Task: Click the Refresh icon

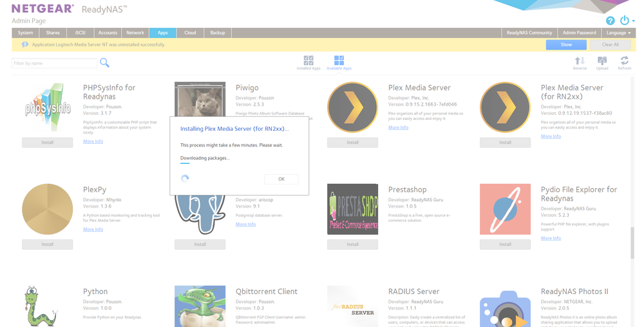Action: [x=624, y=63]
